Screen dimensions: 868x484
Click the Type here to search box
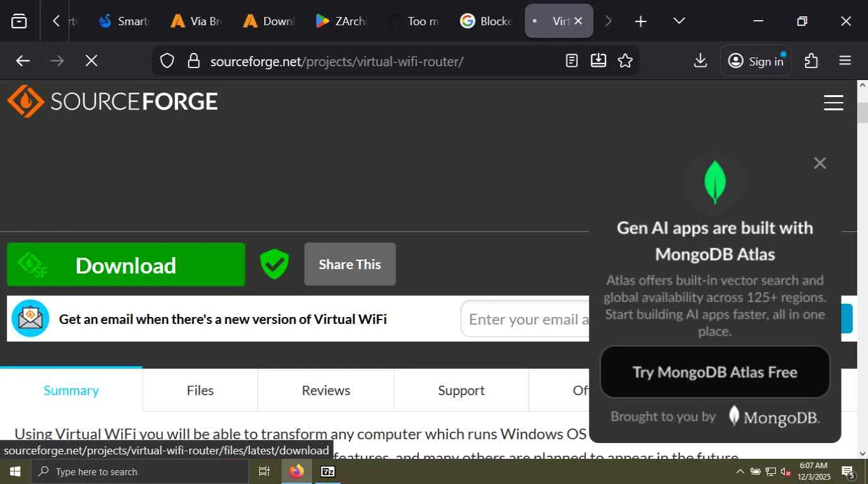click(139, 471)
